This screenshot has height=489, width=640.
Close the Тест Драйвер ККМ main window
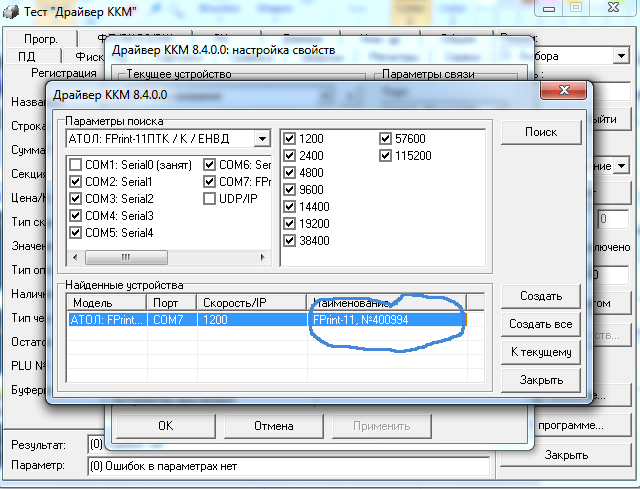[613, 8]
